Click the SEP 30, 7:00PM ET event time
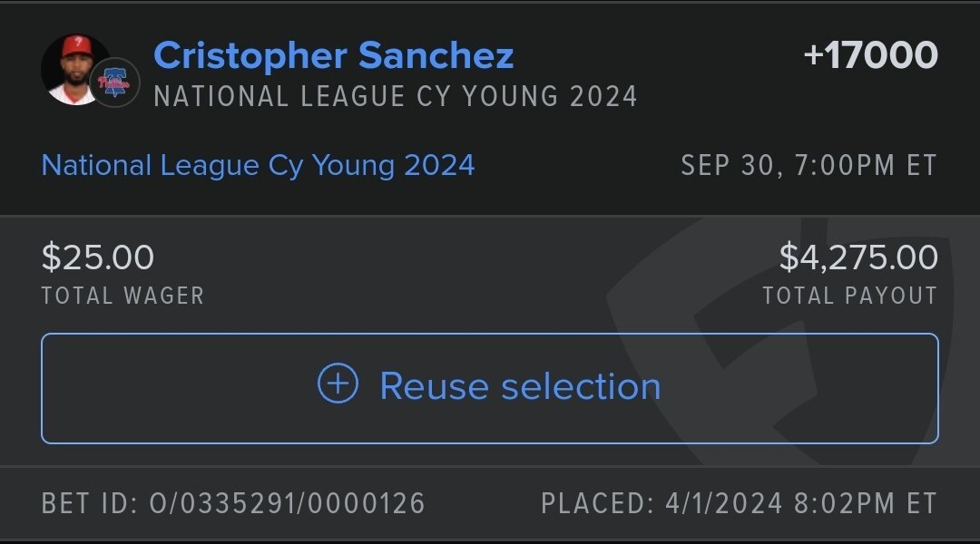 point(808,166)
